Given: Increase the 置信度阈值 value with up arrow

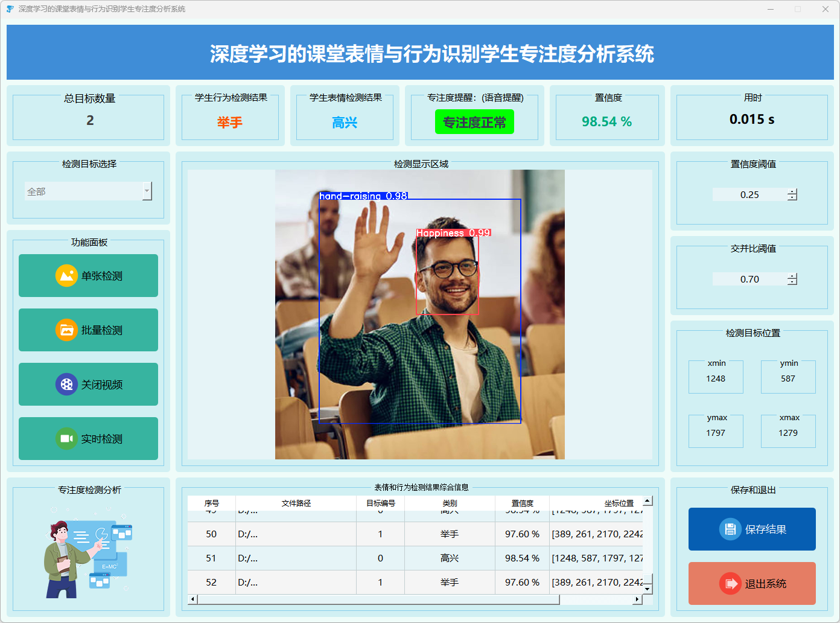Looking at the screenshot, I should [792, 191].
